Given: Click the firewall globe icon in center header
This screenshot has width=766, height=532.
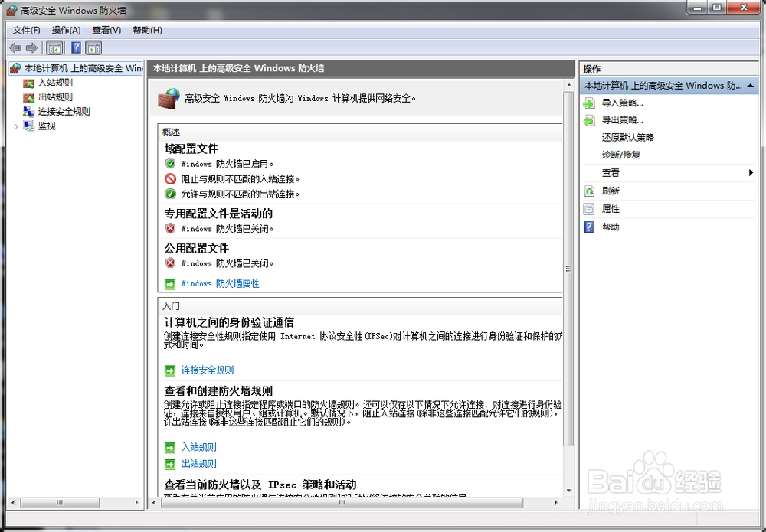Looking at the screenshot, I should click(x=169, y=98).
